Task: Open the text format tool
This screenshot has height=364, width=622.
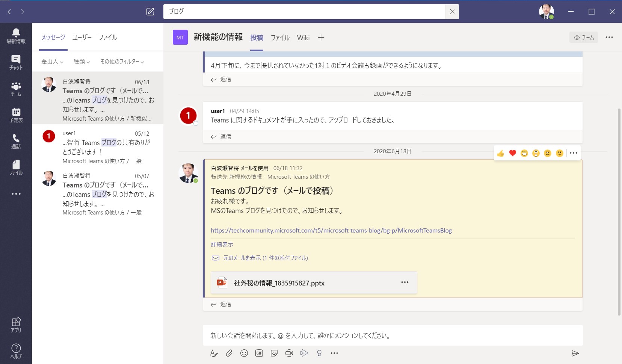Action: [214, 353]
